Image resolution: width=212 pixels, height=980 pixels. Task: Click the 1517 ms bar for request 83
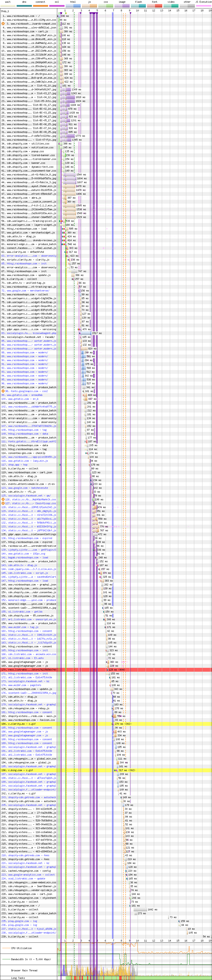85,333
